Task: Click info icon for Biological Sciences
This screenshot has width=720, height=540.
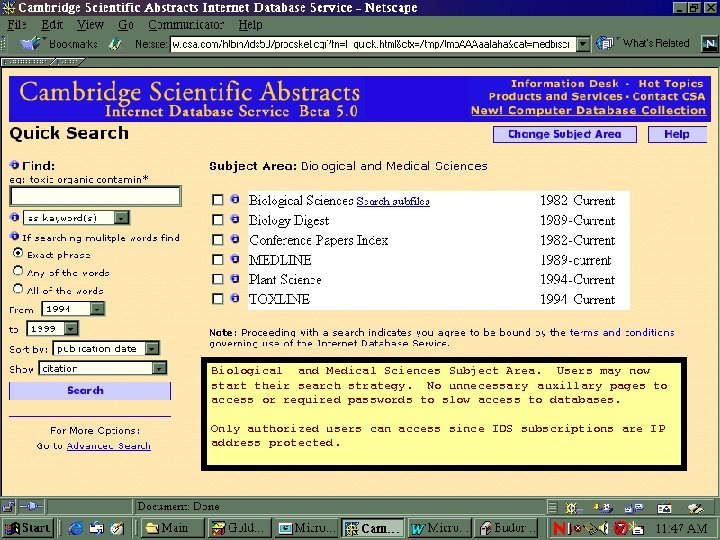Action: pyautogui.click(x=235, y=199)
